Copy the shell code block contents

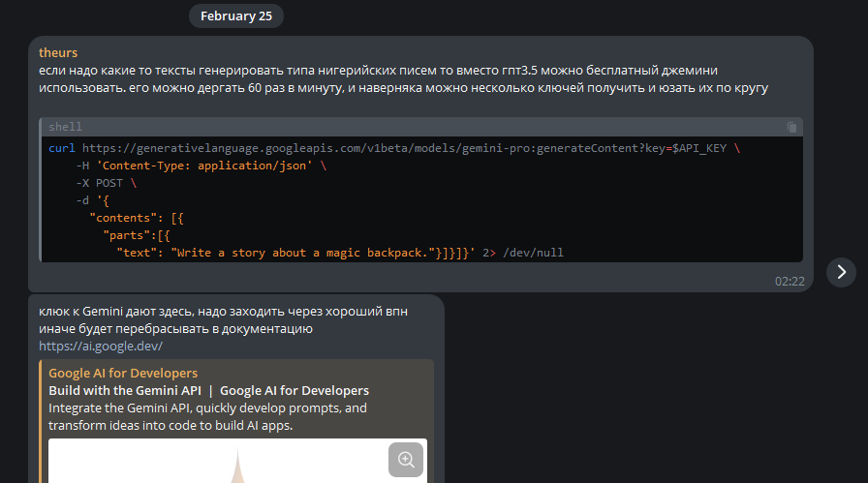(x=791, y=127)
